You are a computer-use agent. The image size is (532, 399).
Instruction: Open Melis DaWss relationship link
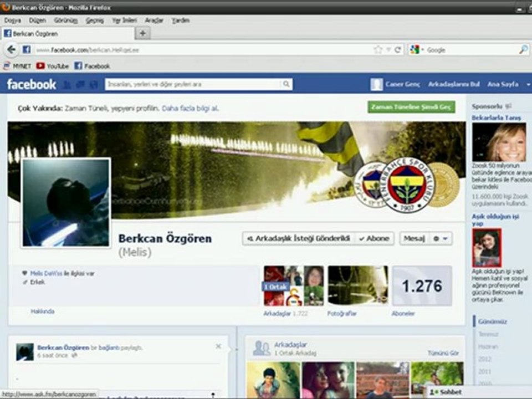(46, 273)
